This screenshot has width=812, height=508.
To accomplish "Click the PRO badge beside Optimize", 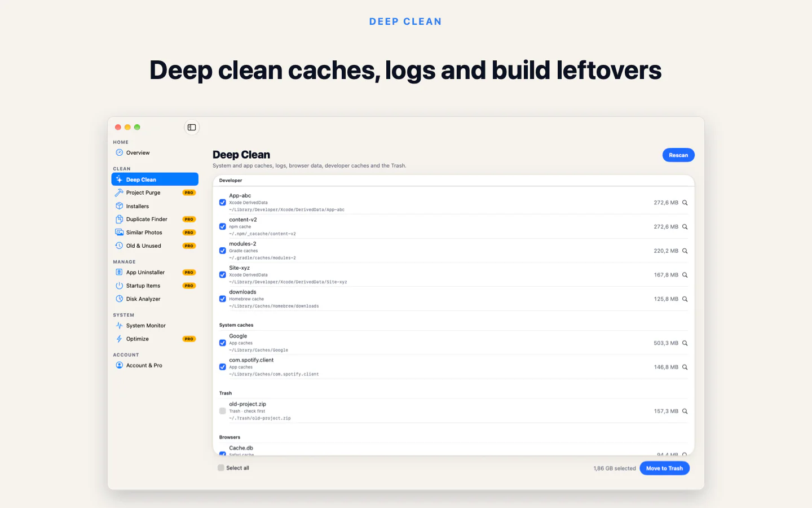I will (189, 339).
